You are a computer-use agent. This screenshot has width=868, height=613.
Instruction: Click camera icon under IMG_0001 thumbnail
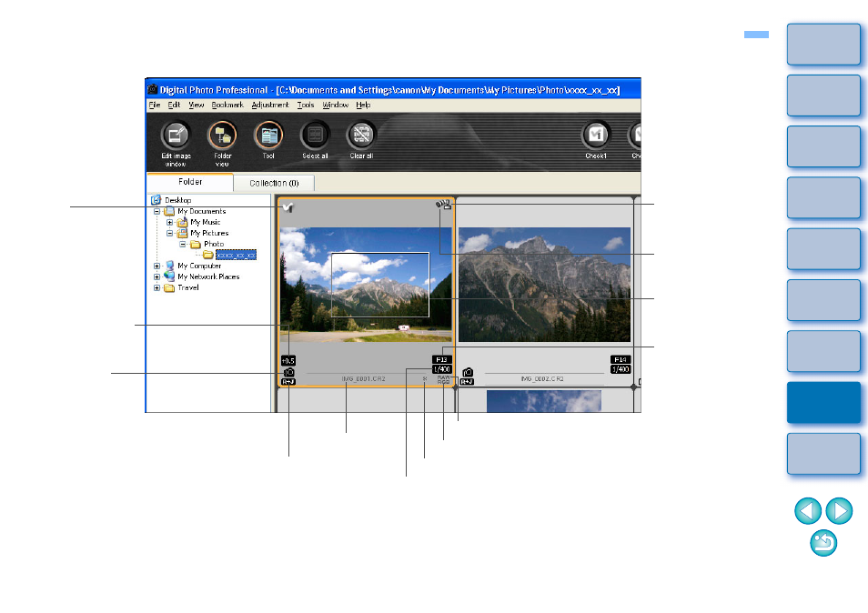point(288,373)
